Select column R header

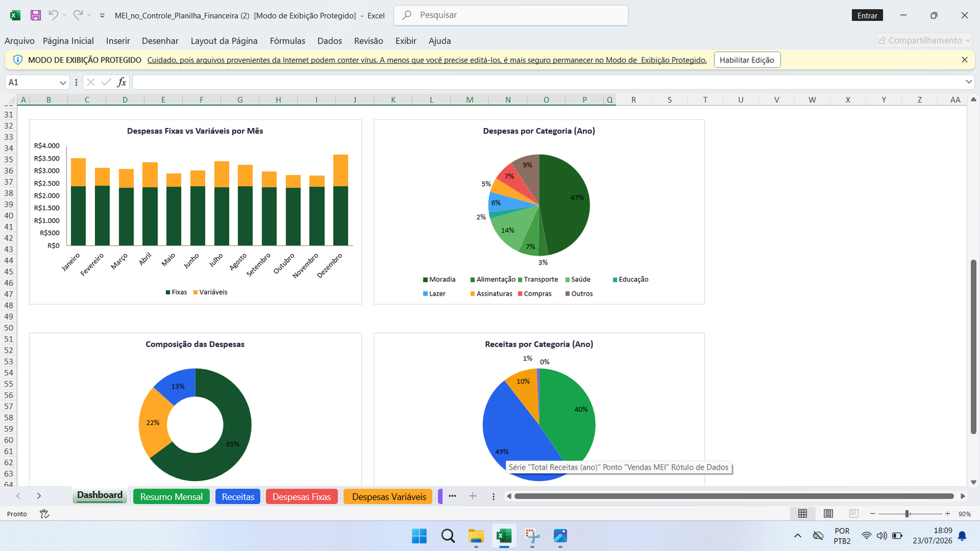(633, 100)
